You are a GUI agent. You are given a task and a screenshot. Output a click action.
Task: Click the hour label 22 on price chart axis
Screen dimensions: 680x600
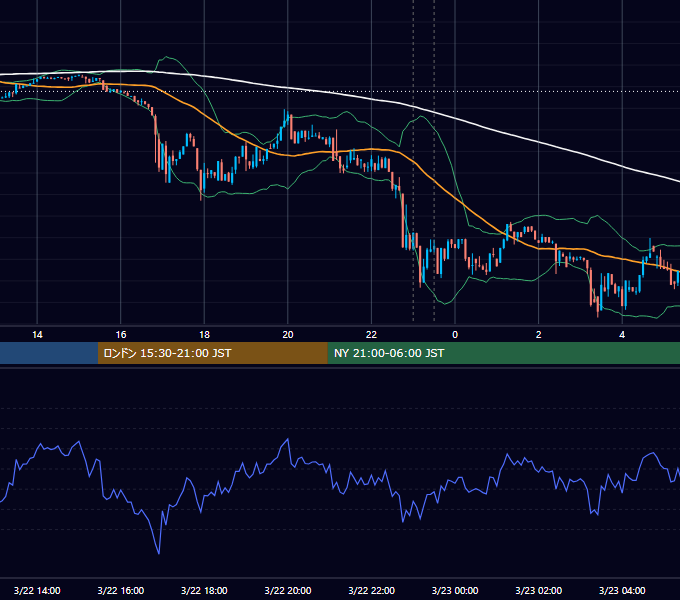coord(372,335)
